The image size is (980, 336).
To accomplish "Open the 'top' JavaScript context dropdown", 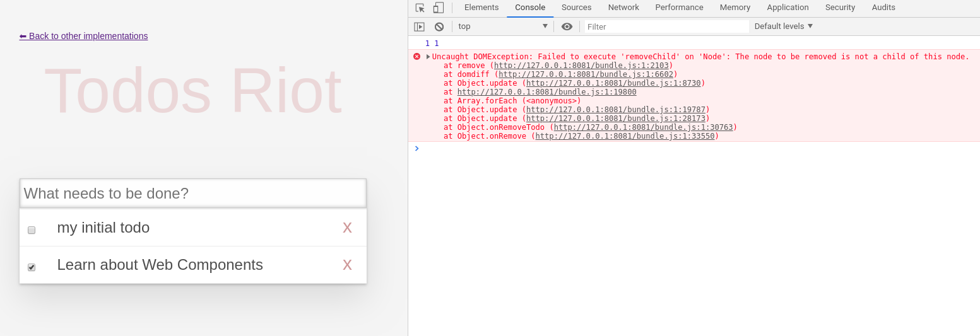I will 503,26.
